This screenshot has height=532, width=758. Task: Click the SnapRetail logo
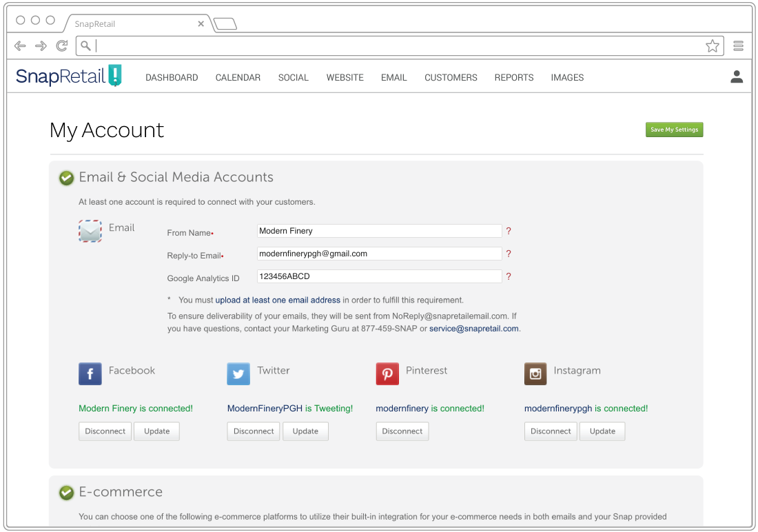click(x=69, y=76)
